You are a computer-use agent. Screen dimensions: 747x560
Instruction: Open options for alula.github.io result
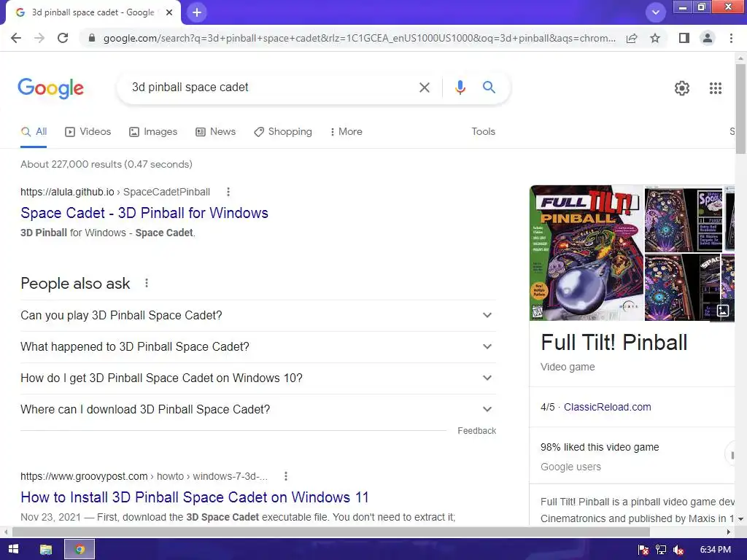[228, 192]
